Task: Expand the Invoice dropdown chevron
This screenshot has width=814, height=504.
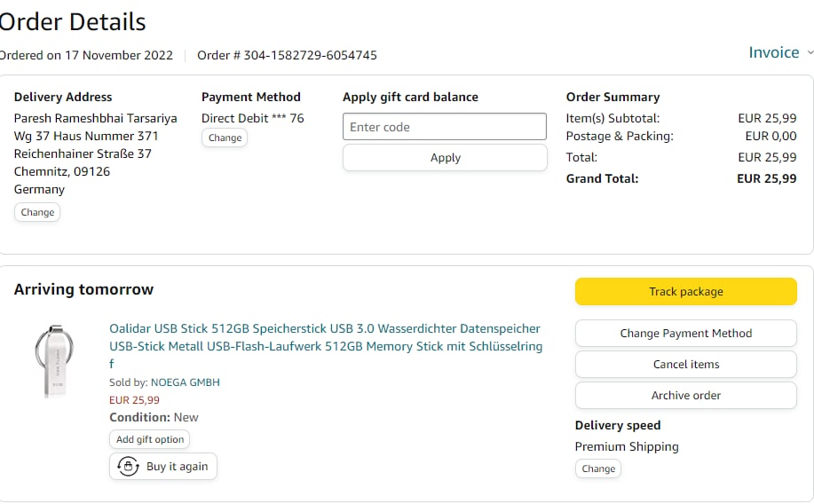Action: point(810,53)
